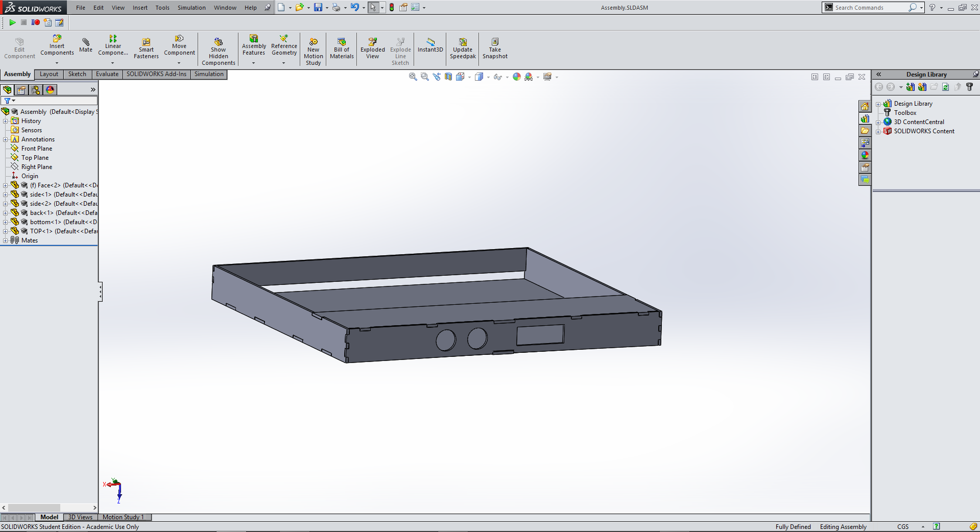This screenshot has height=532, width=980.
Task: Save the assembly with floppy icon
Action: 318,7
